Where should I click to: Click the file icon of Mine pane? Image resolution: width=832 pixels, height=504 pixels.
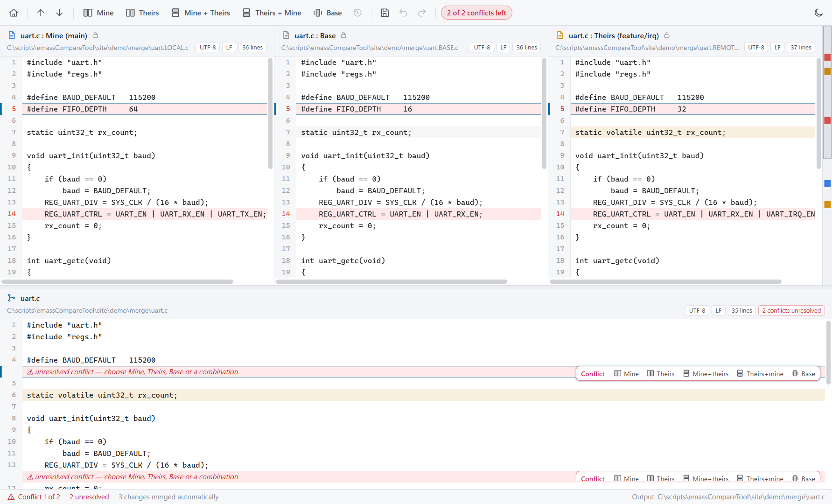(12, 35)
